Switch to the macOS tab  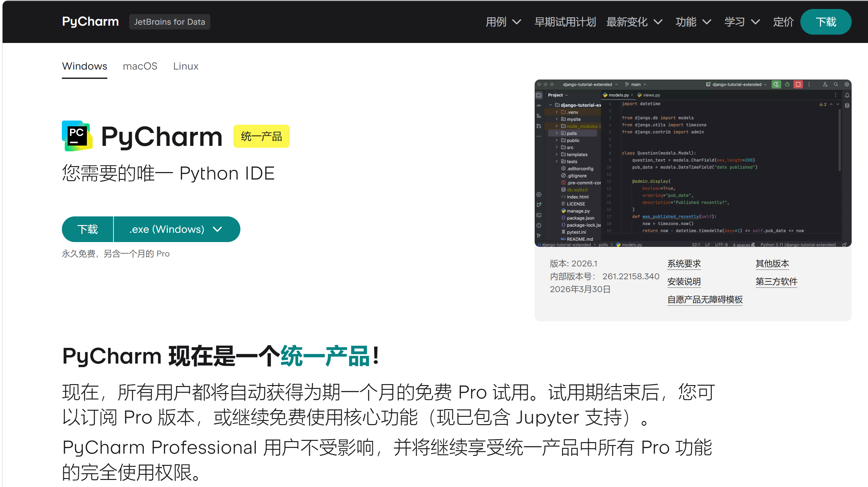(140, 66)
